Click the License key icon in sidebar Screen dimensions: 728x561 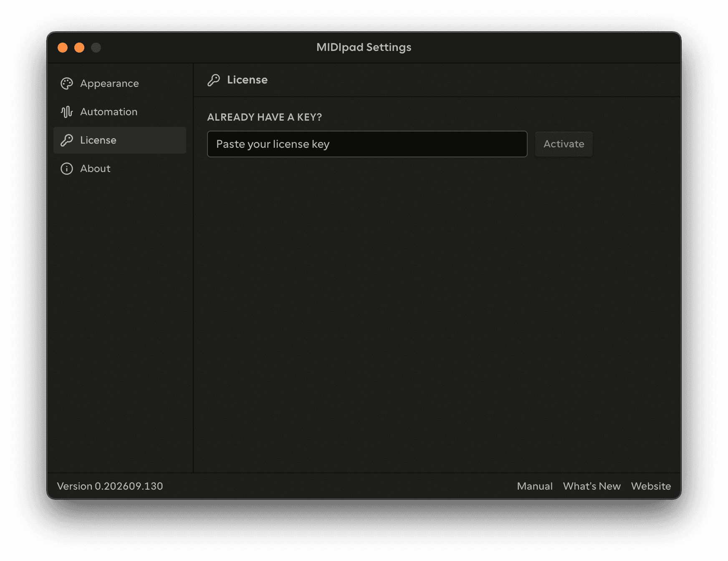pyautogui.click(x=67, y=140)
